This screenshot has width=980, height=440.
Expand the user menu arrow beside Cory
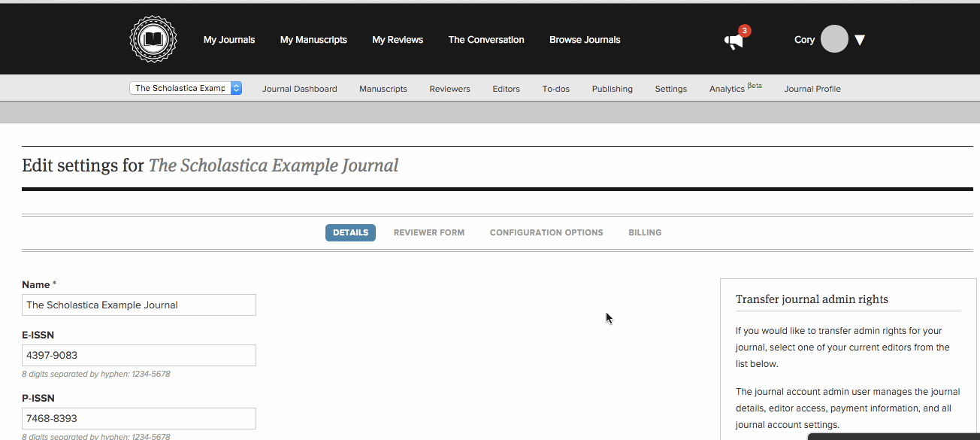tap(860, 40)
